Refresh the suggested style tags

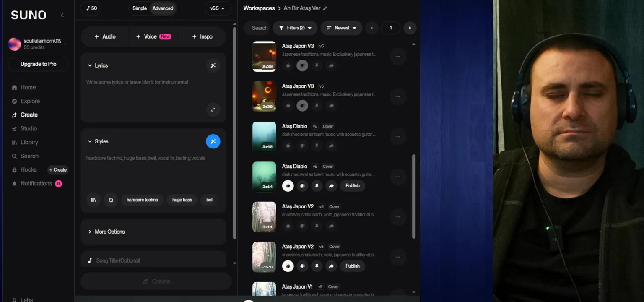[x=111, y=200]
